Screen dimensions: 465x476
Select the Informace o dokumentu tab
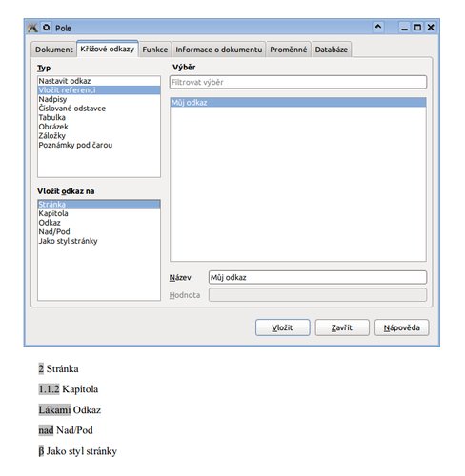point(219,50)
